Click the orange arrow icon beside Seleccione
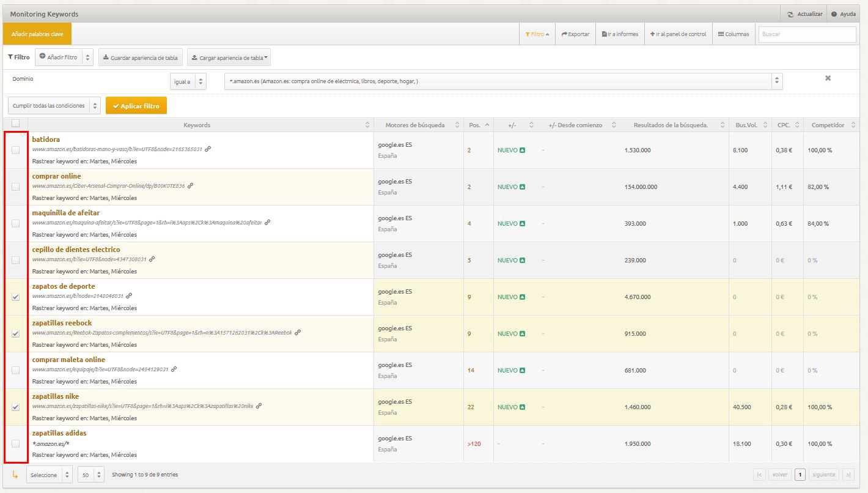 tap(15, 475)
